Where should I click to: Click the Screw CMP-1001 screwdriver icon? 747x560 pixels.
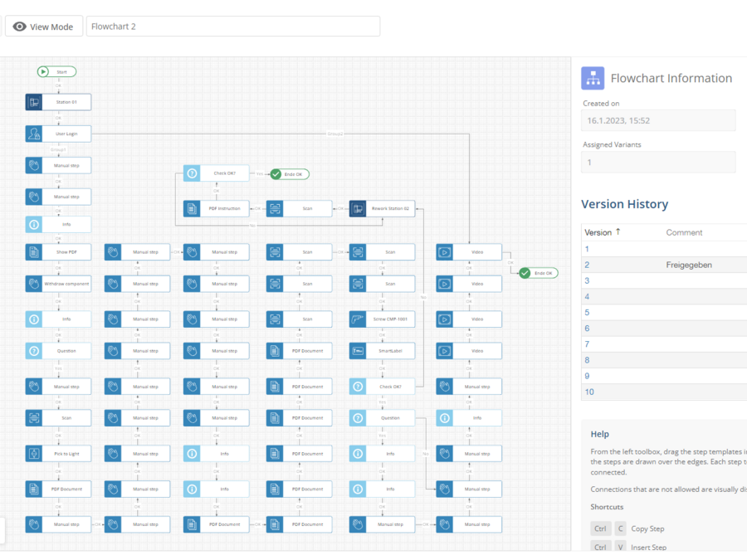pyautogui.click(x=358, y=319)
